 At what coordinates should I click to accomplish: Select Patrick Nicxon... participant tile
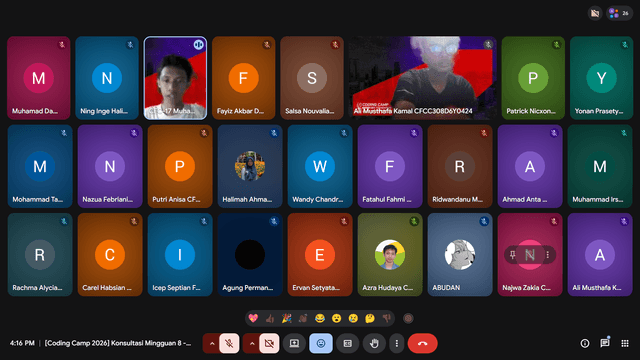533,78
